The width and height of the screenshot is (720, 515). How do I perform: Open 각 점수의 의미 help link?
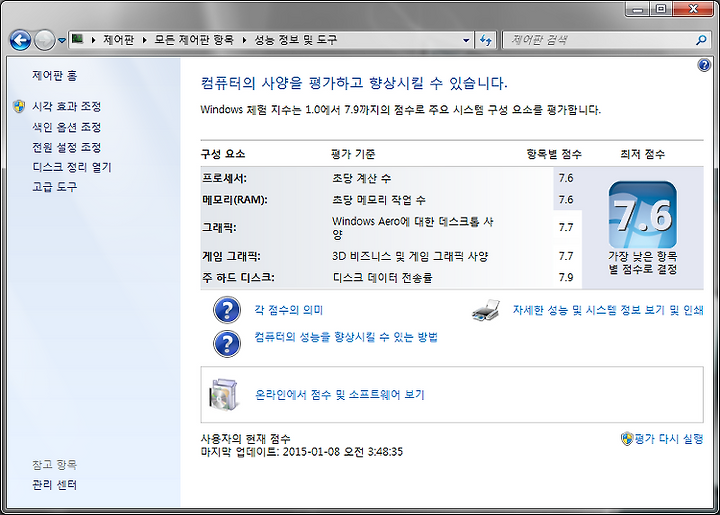(x=289, y=310)
